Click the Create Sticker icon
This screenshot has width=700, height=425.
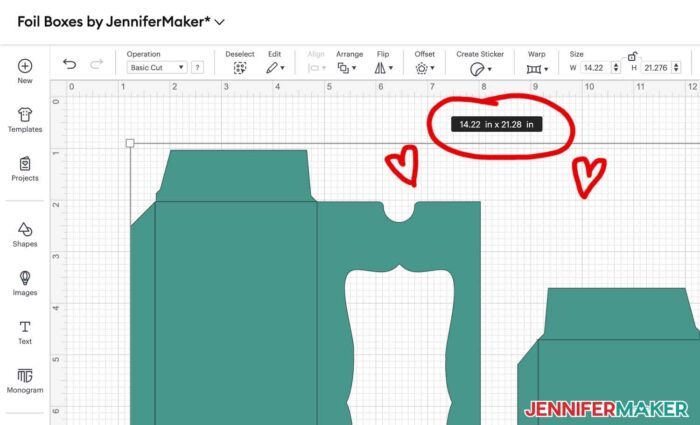(477, 69)
